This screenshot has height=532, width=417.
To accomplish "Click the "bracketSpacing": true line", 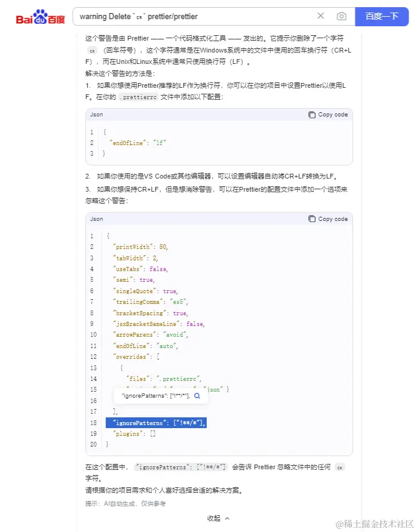I will tap(151, 313).
